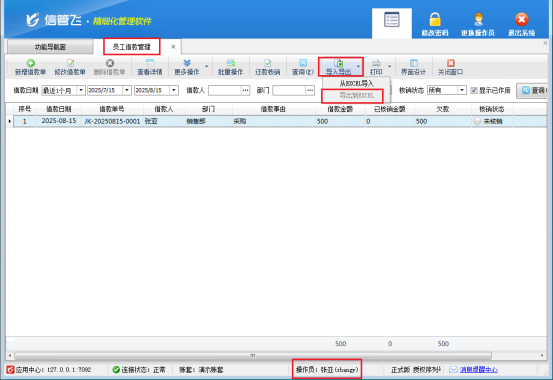Click the 退出系统 red exit icon

521,19
